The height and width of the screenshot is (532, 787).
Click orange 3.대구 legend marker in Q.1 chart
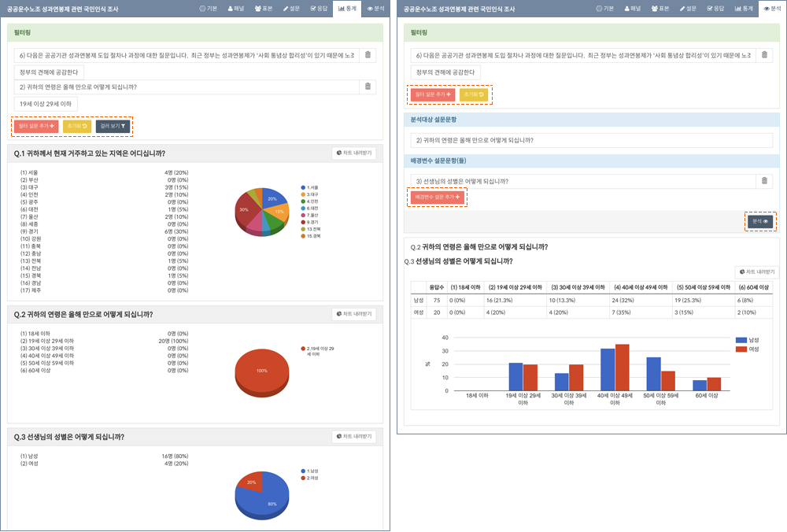[303, 194]
